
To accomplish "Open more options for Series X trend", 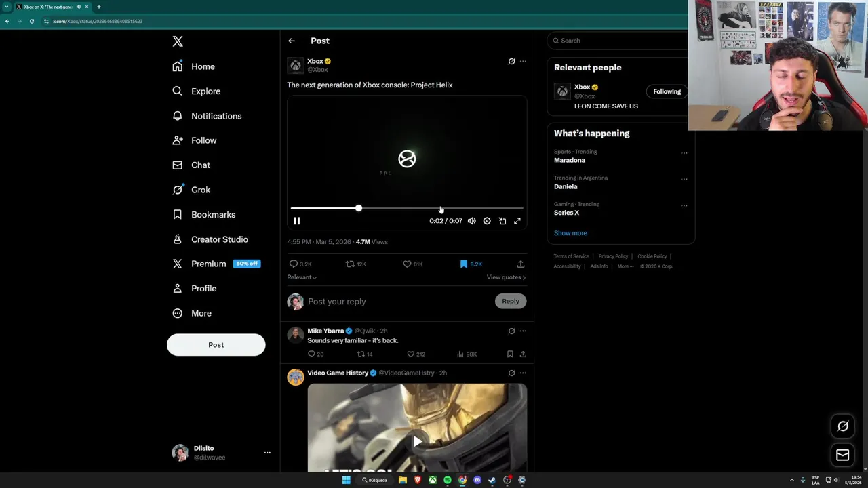I will tap(684, 205).
